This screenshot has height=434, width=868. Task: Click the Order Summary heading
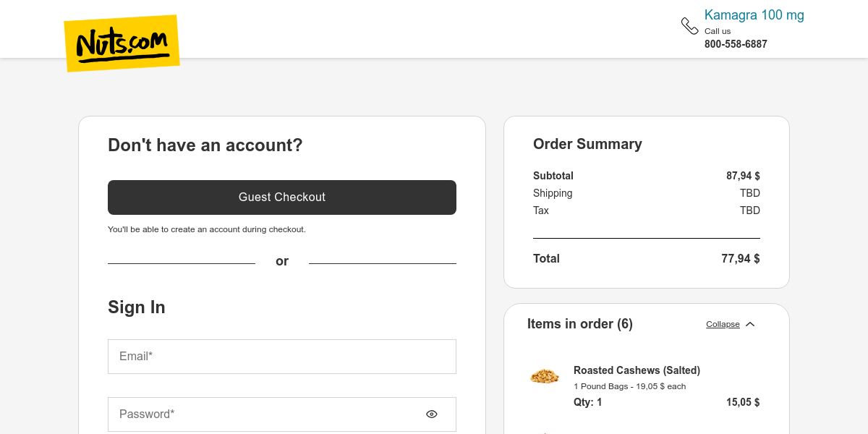click(587, 144)
